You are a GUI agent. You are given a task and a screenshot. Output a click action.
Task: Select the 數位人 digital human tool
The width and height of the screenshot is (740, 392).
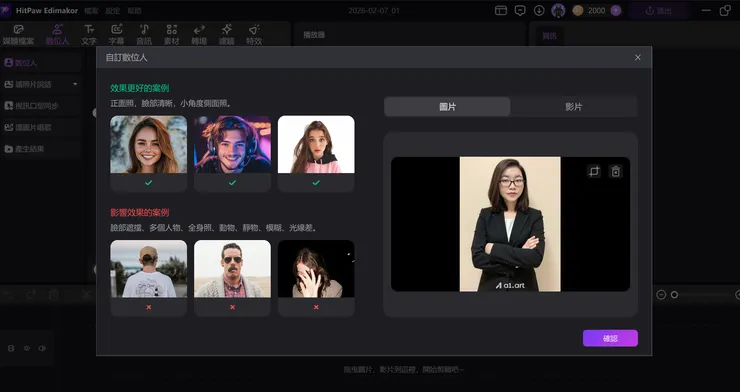(x=57, y=34)
